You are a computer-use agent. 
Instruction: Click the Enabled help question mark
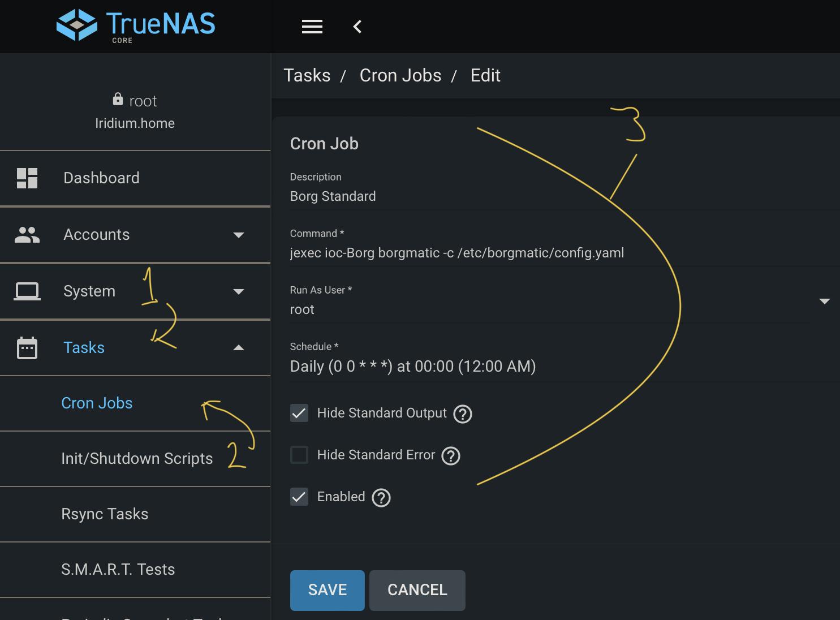tap(381, 498)
